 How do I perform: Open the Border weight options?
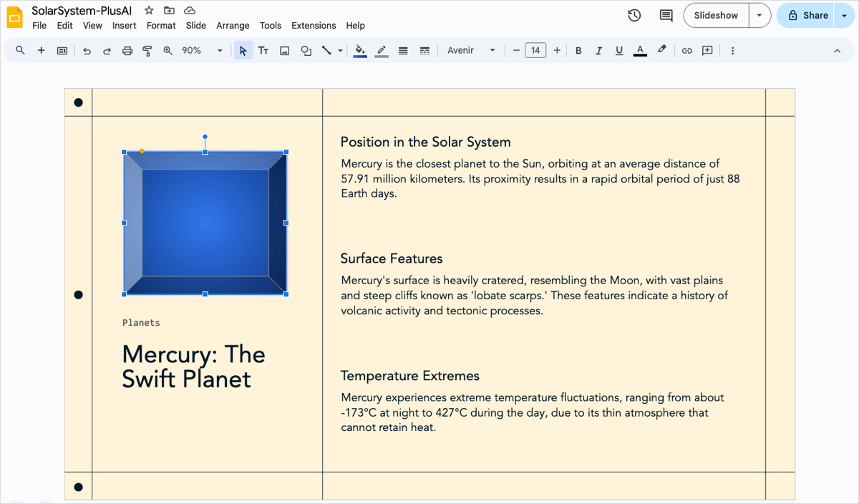tap(403, 51)
